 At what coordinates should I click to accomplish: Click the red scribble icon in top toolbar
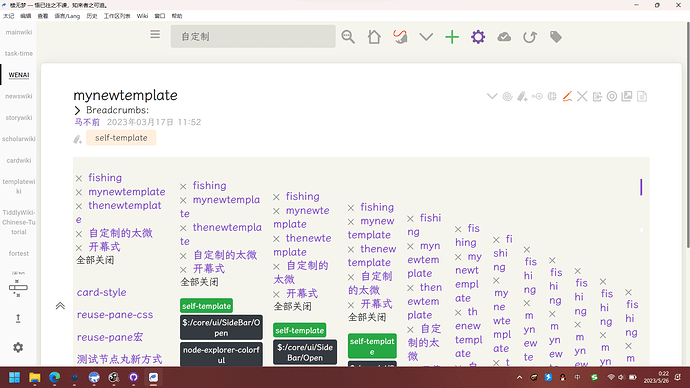point(400,37)
